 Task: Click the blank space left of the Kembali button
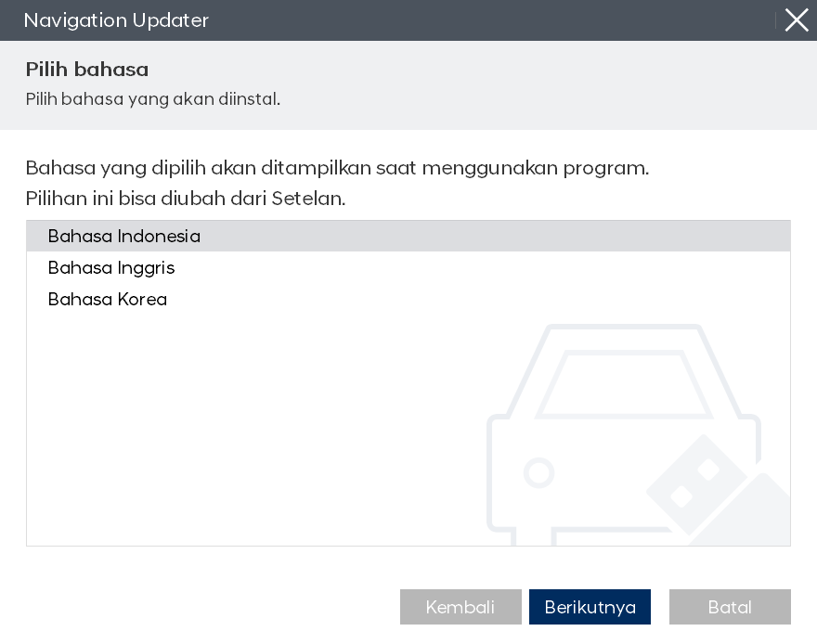pos(204,607)
